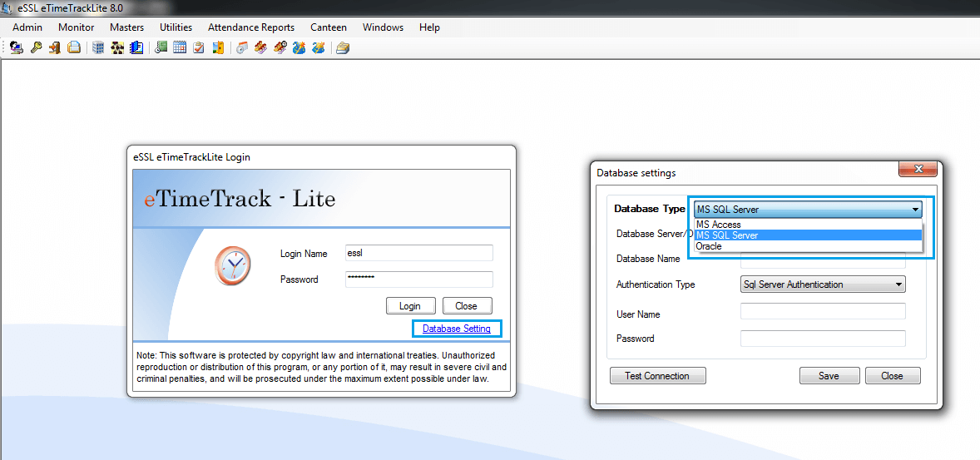Open the Admin menu

[x=27, y=27]
